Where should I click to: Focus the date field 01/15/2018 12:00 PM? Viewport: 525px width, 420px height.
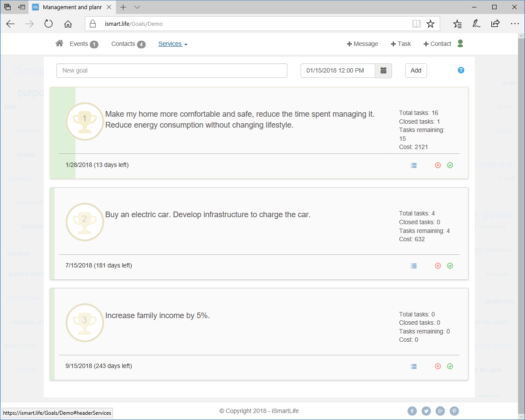[x=338, y=70]
